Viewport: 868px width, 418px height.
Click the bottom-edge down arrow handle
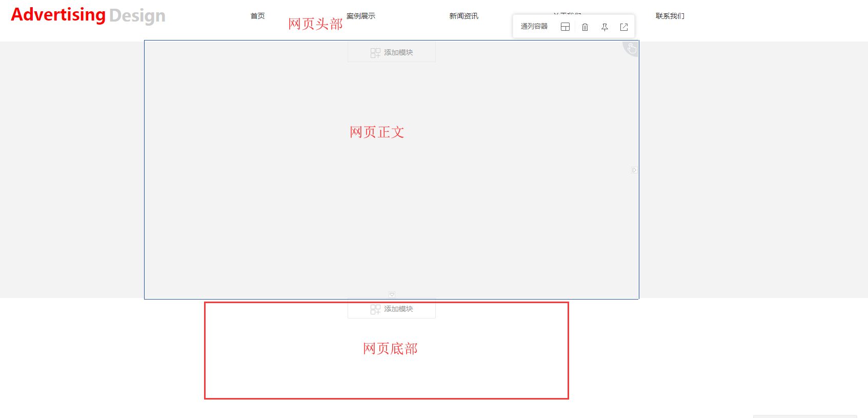click(392, 295)
